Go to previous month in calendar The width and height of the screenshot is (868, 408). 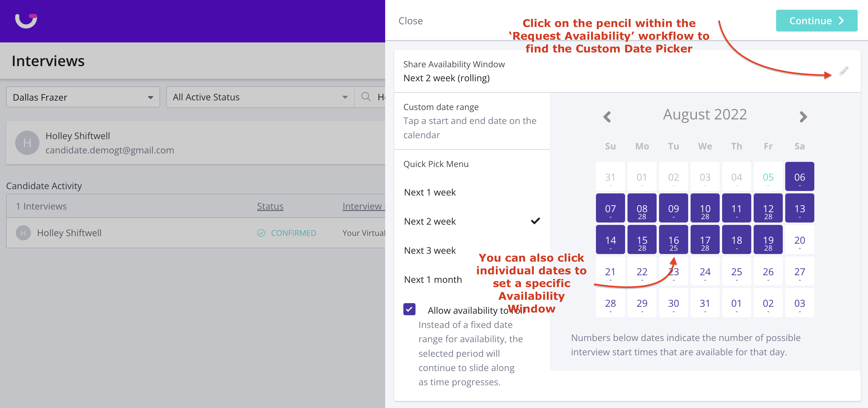click(607, 117)
